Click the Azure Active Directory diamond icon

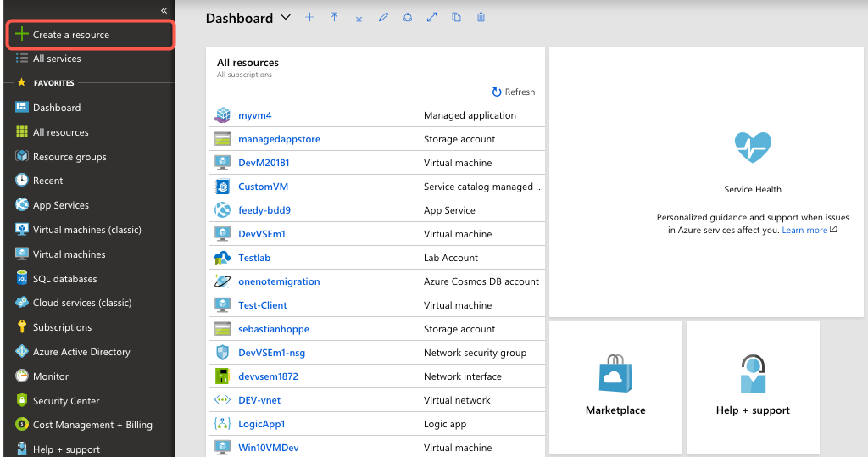click(x=21, y=351)
